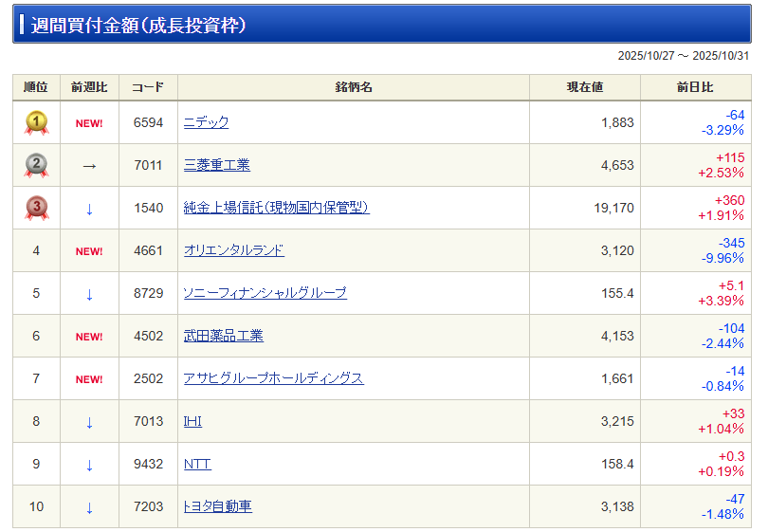Click the 現在値 column header

[585, 87]
